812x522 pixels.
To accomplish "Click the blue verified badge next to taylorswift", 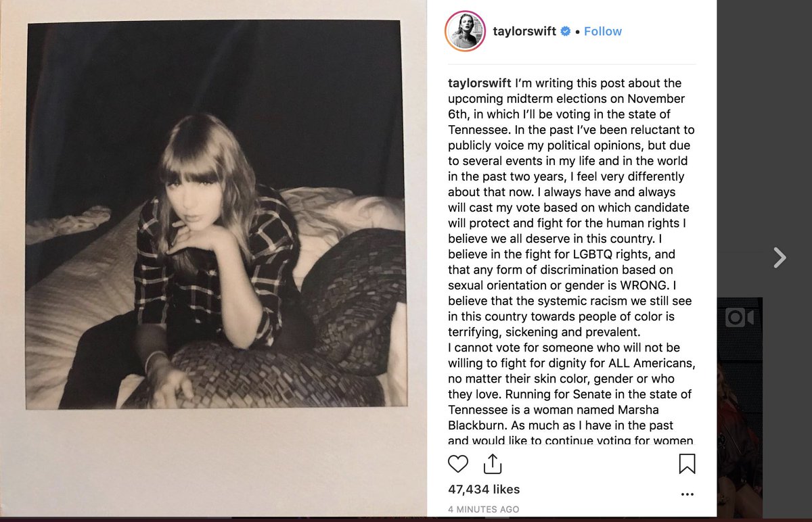I will coord(565,31).
